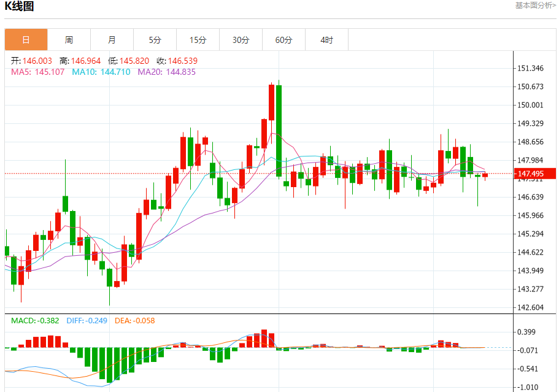
Task: Click the DIFF:-0.249 indicator label
Action: (x=87, y=321)
